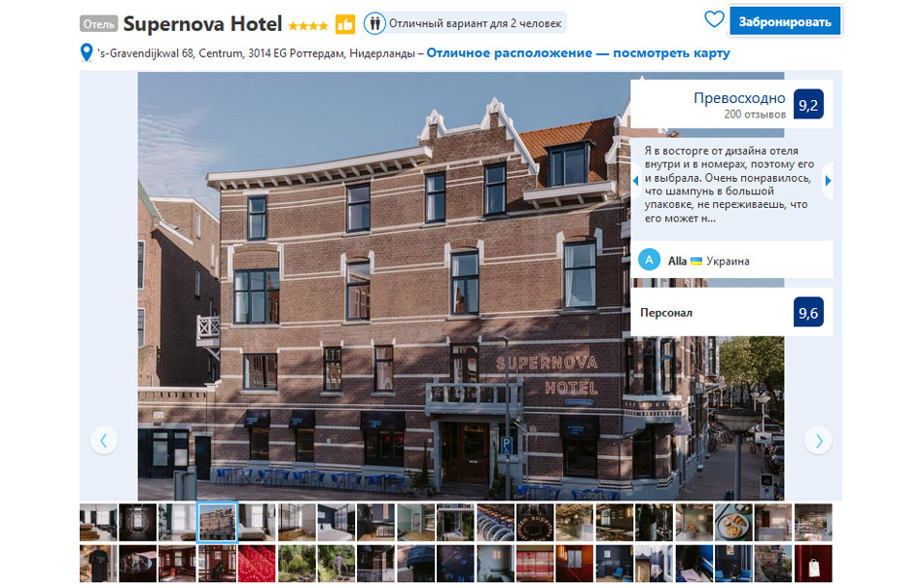Viewport: 924px width, 588px height.
Task: Select the highlighted building facade thumbnail
Action: pos(217,523)
